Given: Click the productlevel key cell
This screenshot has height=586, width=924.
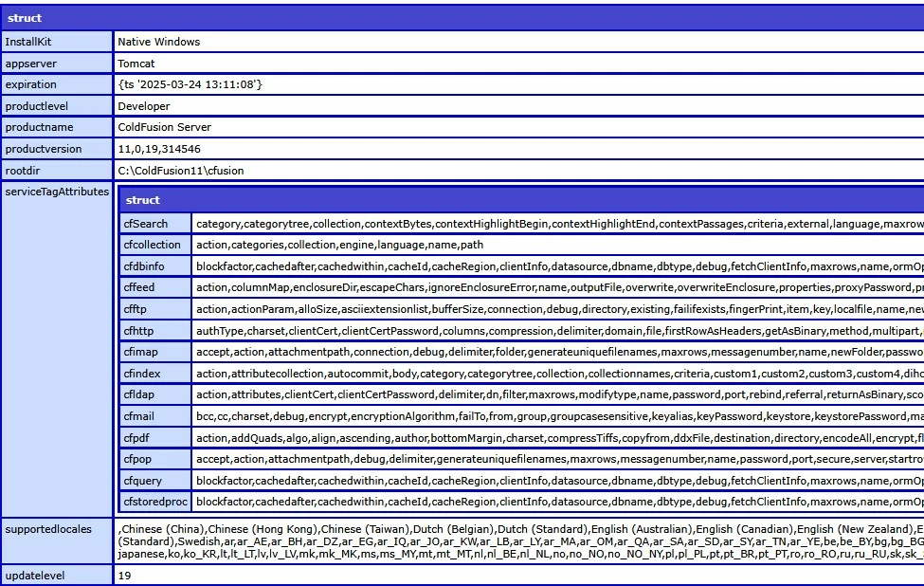Looking at the screenshot, I should [57, 106].
